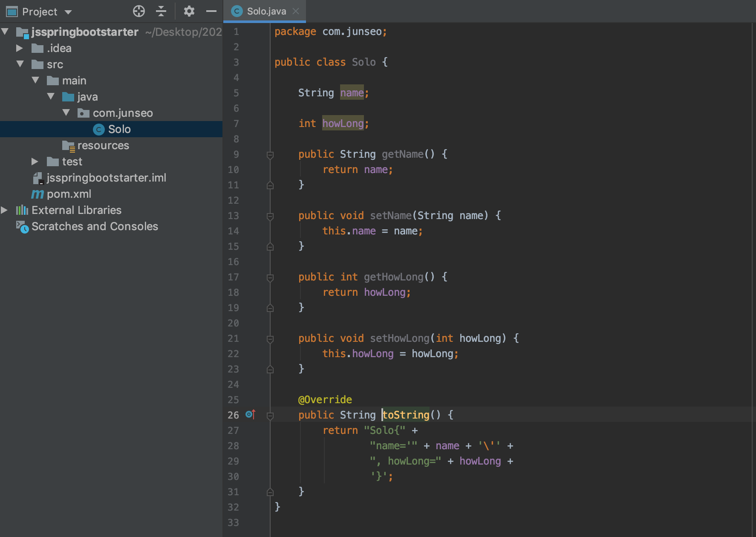Select the resources folder
This screenshot has width=756, height=537.
(103, 146)
